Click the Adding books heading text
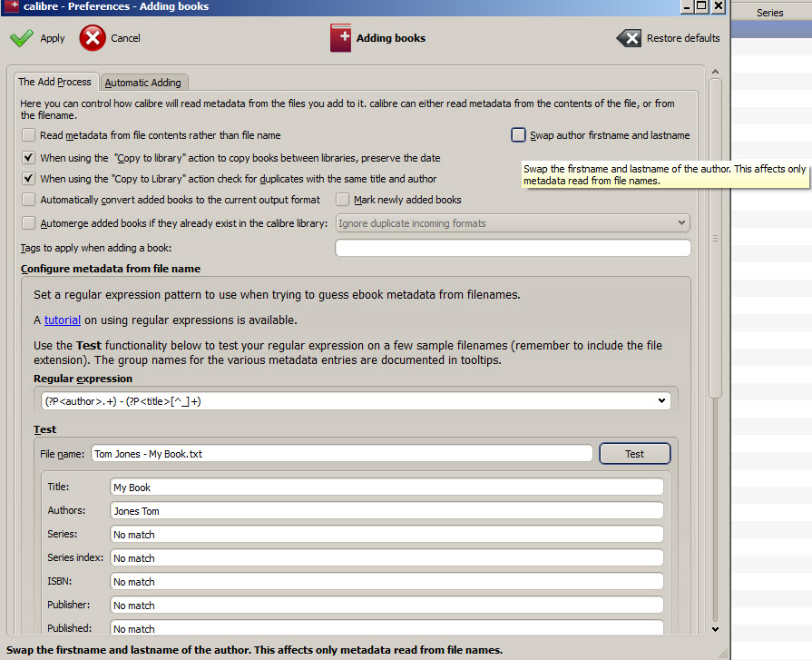The width and height of the screenshot is (812, 660). [x=391, y=38]
